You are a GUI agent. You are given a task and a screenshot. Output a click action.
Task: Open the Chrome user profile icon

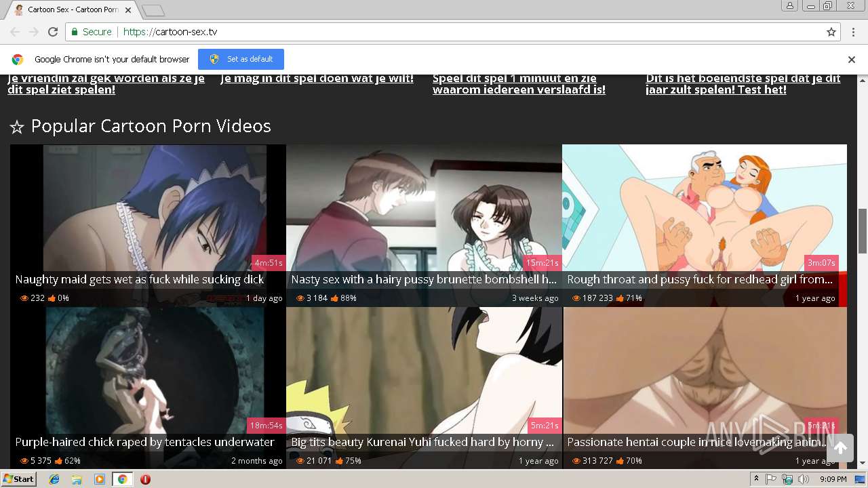[790, 5]
